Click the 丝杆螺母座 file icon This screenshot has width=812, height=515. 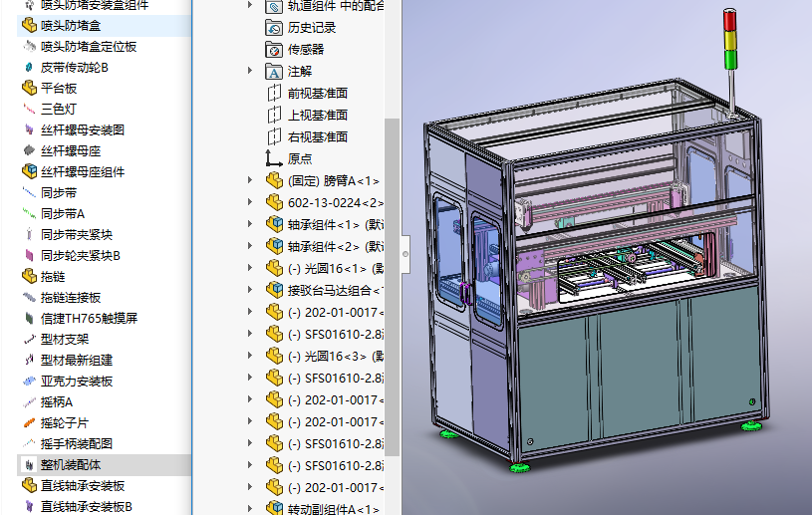[29, 150]
